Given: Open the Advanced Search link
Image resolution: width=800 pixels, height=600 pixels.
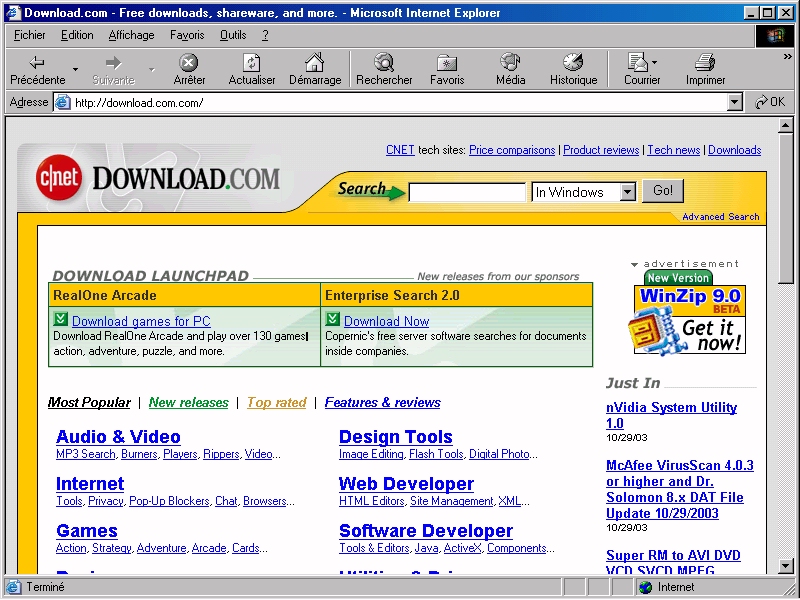Looking at the screenshot, I should tap(721, 217).
